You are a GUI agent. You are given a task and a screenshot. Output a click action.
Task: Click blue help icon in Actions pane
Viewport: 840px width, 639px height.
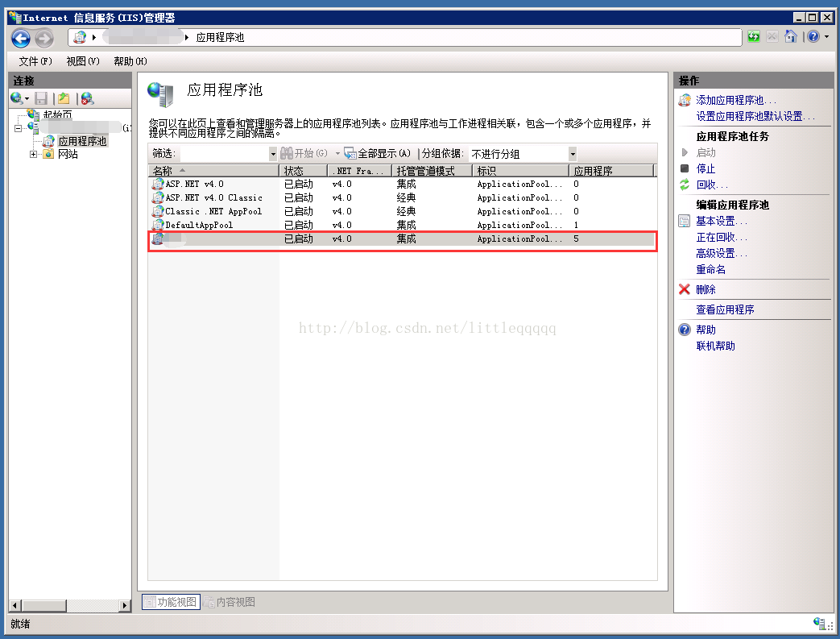click(685, 330)
